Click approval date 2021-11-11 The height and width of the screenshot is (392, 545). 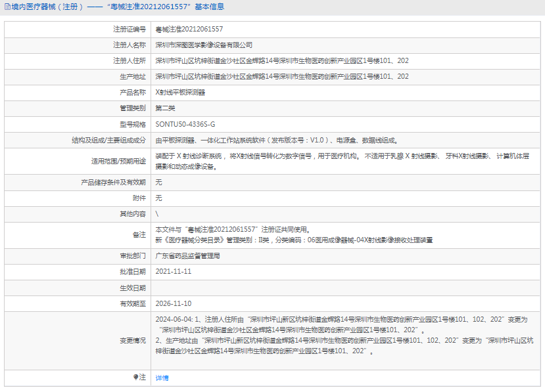coord(174,271)
